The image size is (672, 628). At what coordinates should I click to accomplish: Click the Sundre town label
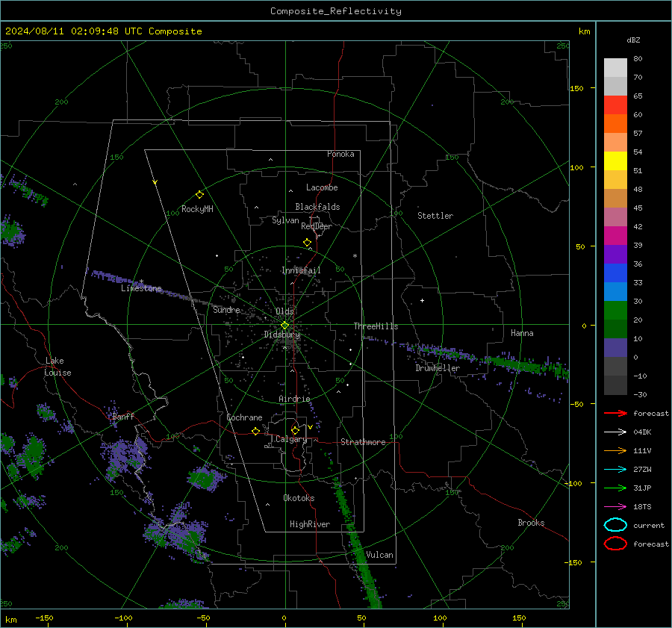[226, 309]
